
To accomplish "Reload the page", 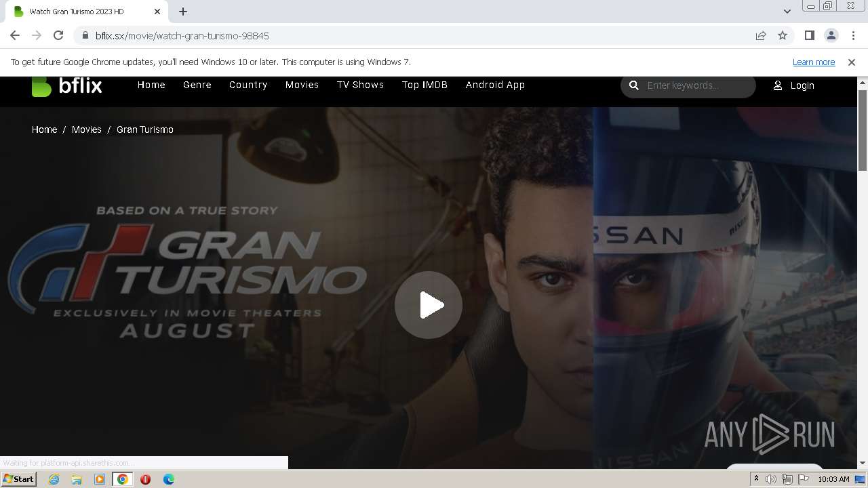I will click(58, 35).
